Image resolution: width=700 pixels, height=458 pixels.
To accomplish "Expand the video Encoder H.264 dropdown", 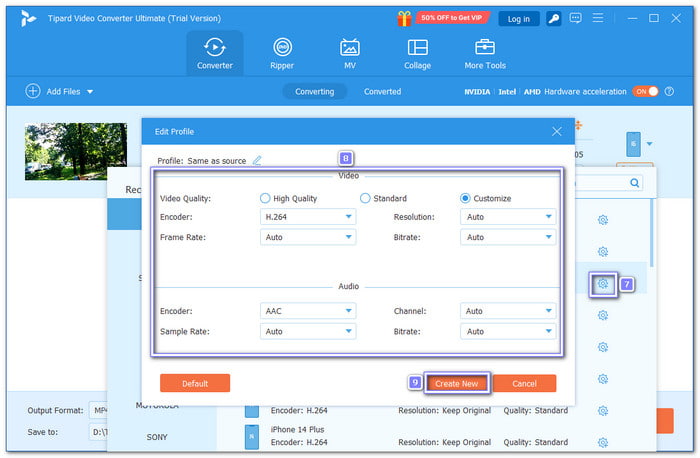I will tap(307, 216).
